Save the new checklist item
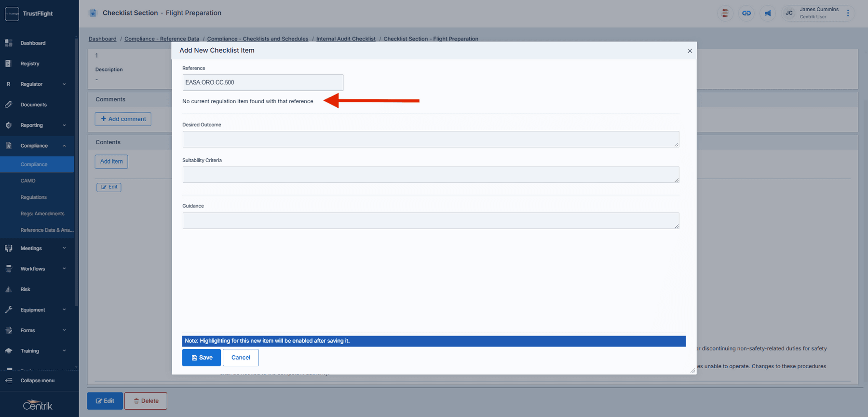The height and width of the screenshot is (417, 868). click(202, 358)
